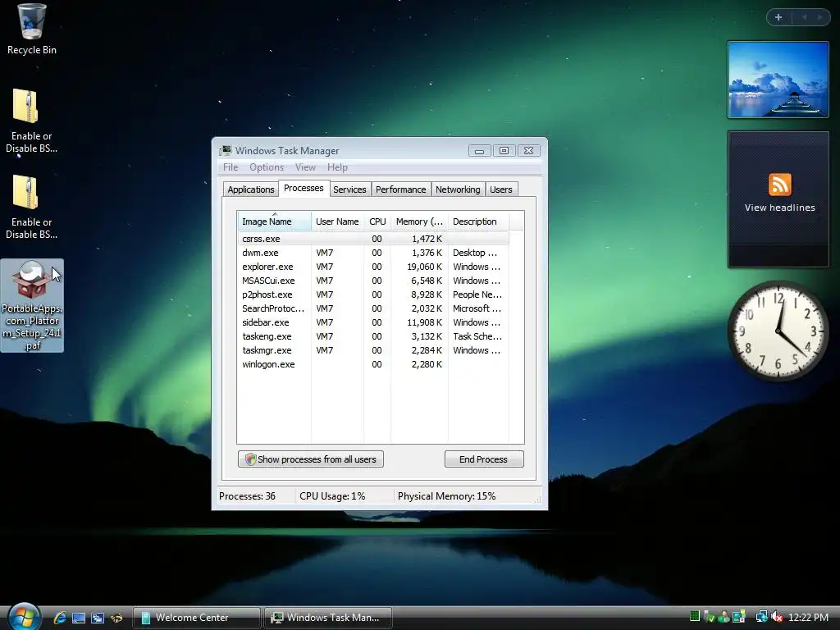Screen dimensions: 840x630
Task: Click the analog clock gadget
Action: click(778, 331)
